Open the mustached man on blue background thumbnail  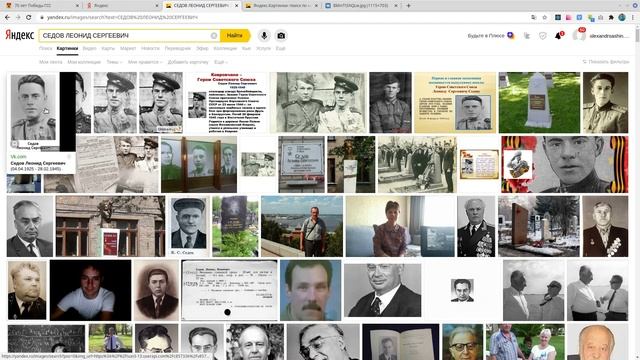point(311,290)
